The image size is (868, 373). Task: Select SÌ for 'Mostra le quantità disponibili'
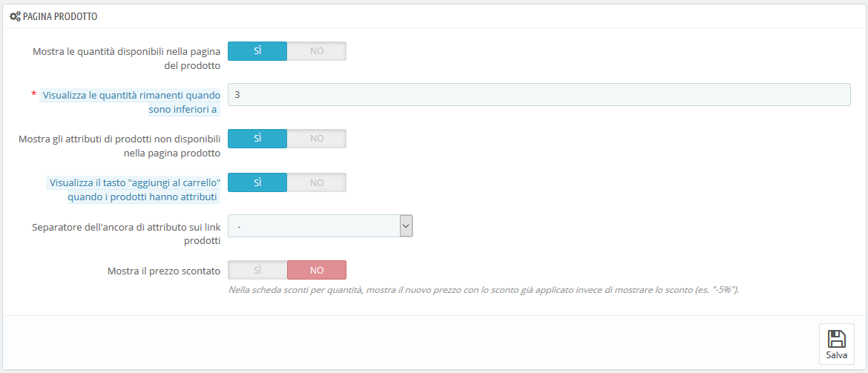257,51
